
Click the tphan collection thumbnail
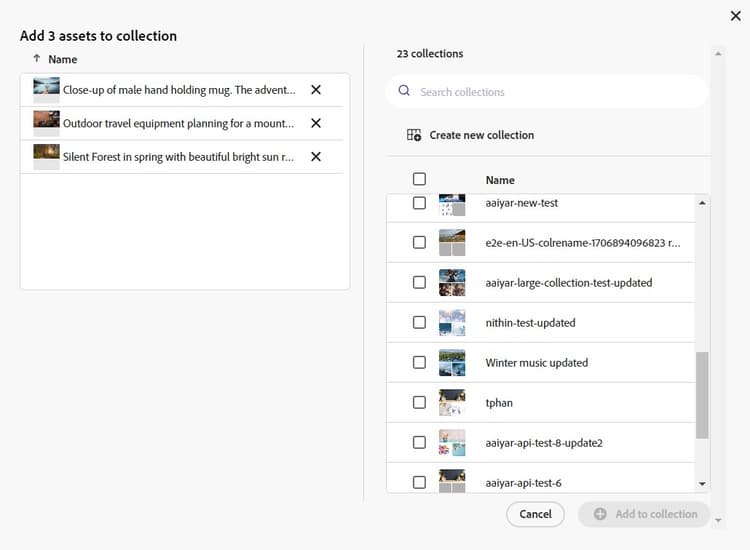(452, 402)
